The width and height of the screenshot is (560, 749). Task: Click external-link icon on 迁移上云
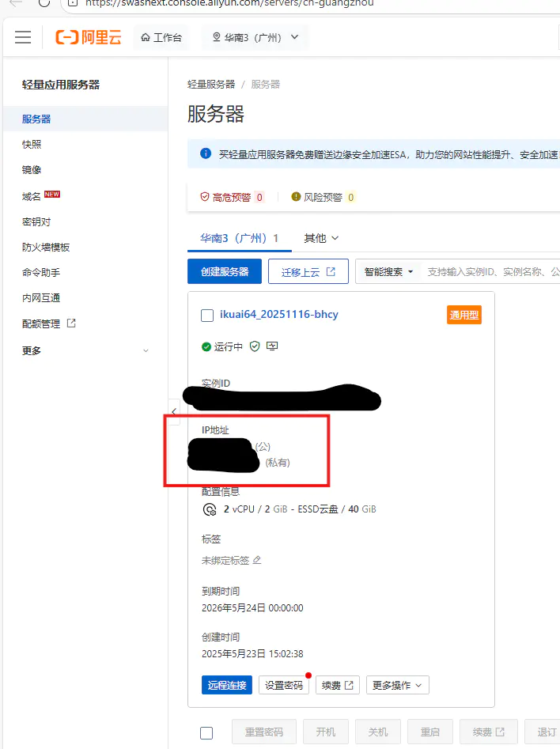click(x=331, y=271)
